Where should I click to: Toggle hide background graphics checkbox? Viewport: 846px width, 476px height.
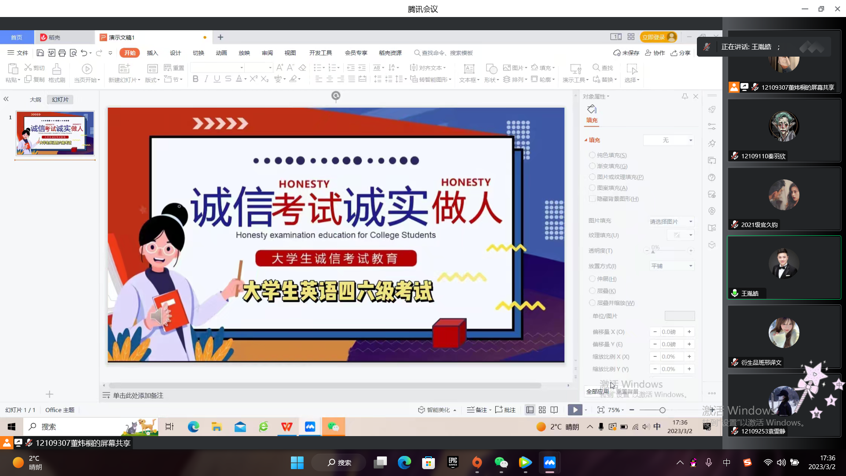pyautogui.click(x=592, y=199)
